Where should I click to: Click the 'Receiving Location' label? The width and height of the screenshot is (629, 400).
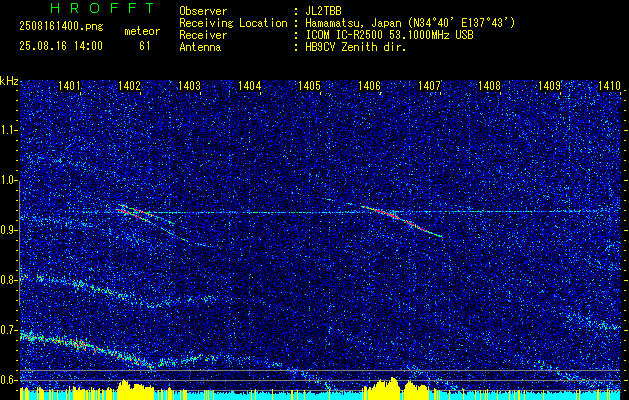(233, 23)
